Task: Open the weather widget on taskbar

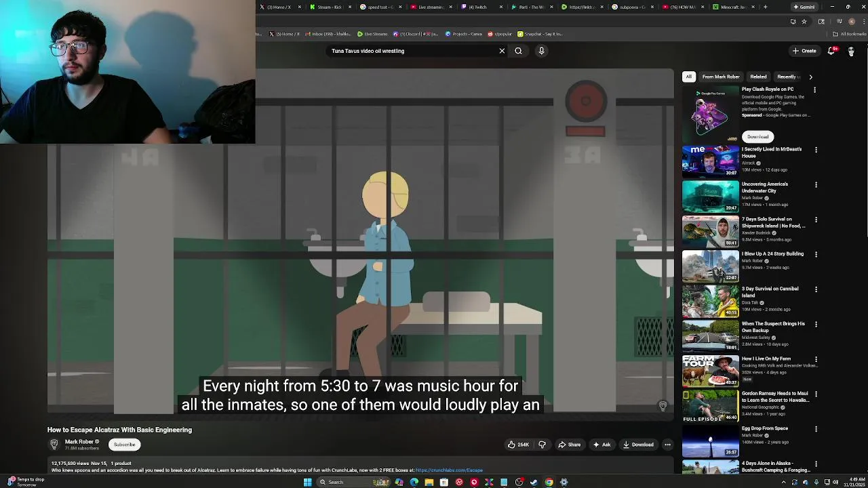Action: (x=26, y=482)
